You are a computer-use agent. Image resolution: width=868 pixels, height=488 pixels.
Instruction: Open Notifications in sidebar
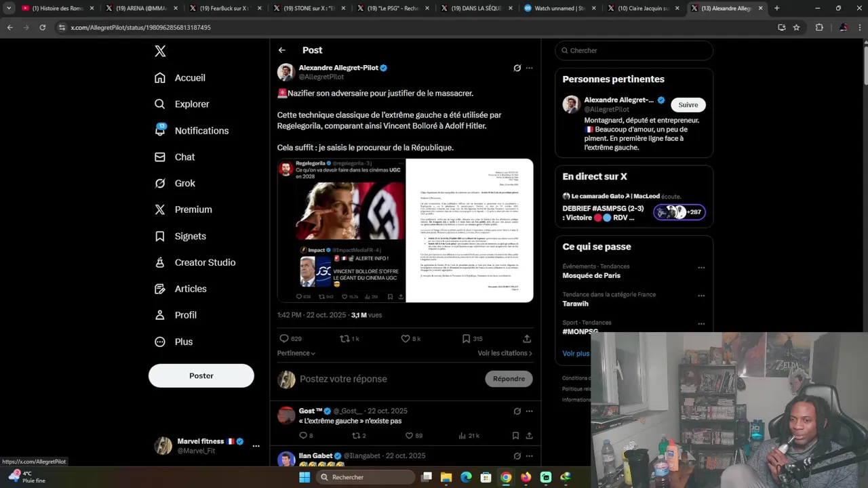(191, 131)
